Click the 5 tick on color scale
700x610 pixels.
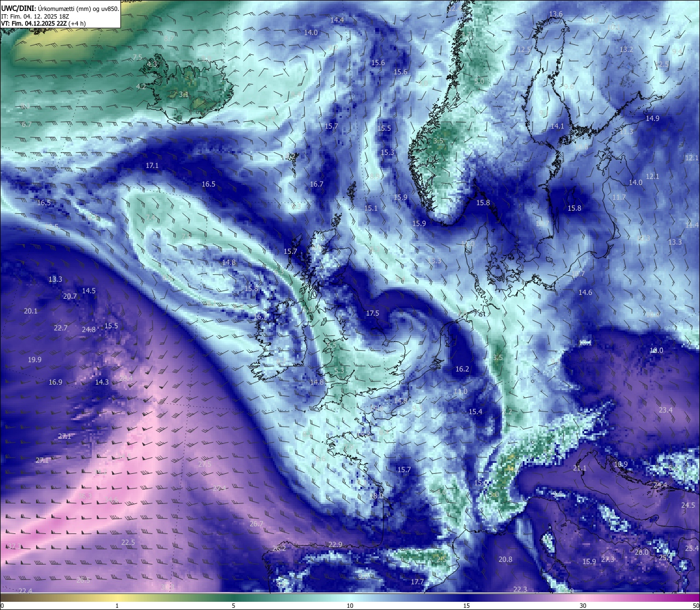coord(234,606)
